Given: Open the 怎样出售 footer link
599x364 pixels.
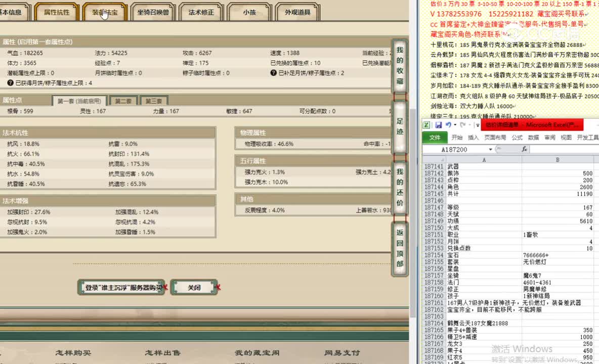Looking at the screenshot, I should 163,352.
